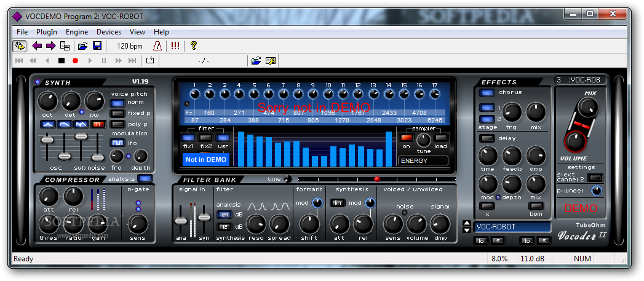Click the large red VOLUME knob
644x281 pixels.
574,141
